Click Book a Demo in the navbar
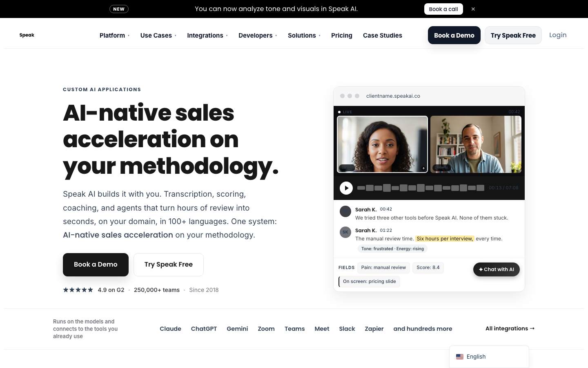 pos(454,35)
